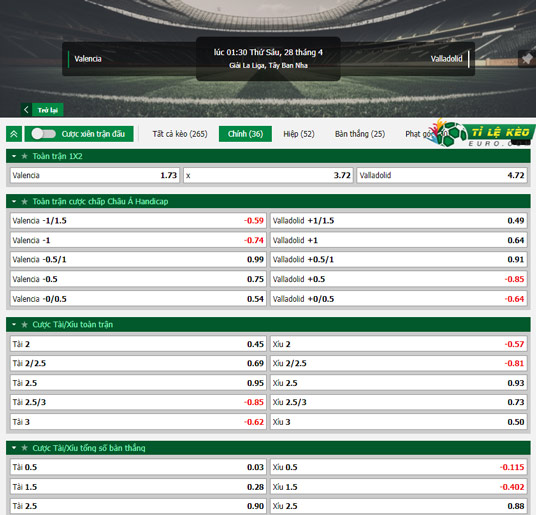
Task: Go back with the Trở lại button
Action: 48,110
